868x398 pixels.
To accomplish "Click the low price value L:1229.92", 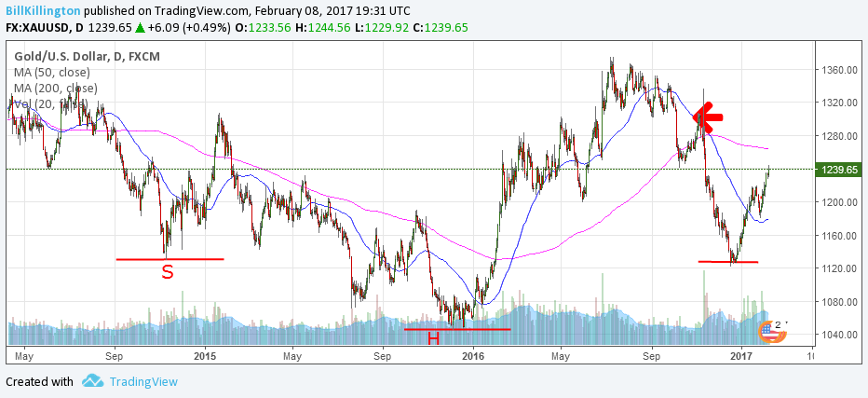I will tap(382, 28).
